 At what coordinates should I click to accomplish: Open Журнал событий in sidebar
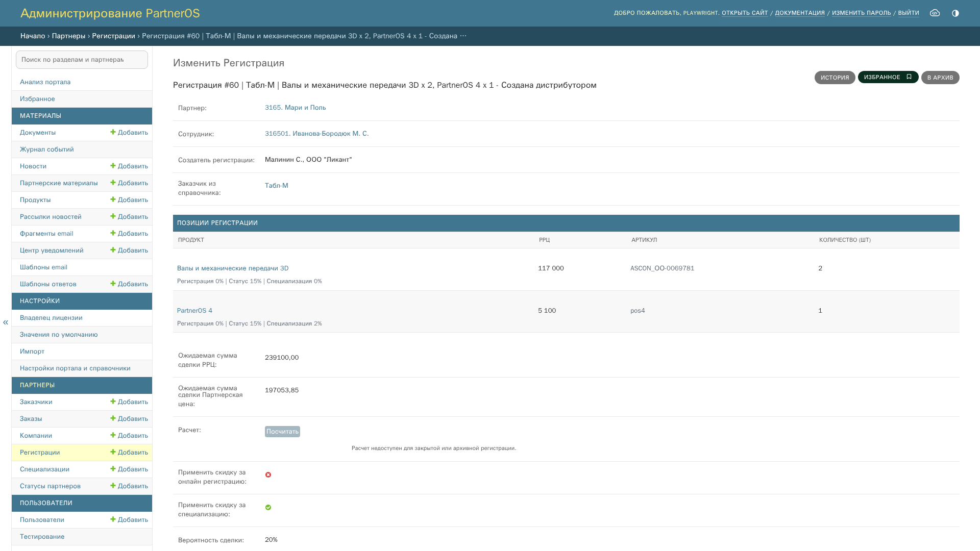coord(46,149)
